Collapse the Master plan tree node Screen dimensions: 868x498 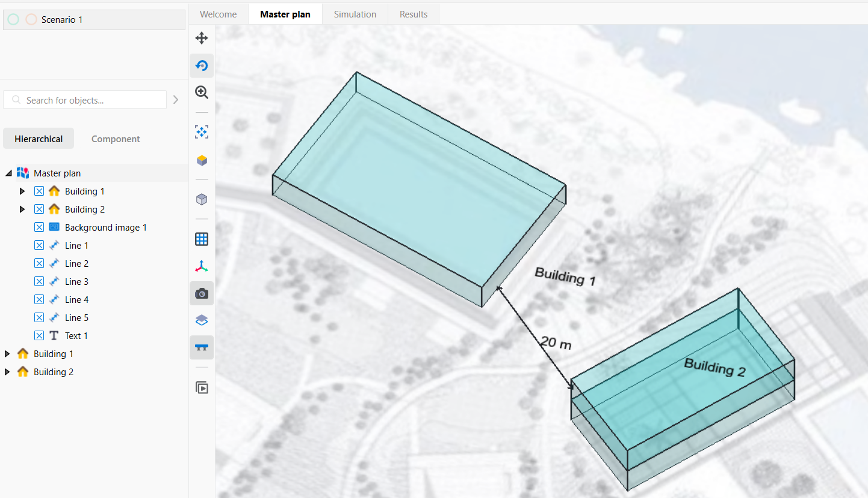click(8, 173)
